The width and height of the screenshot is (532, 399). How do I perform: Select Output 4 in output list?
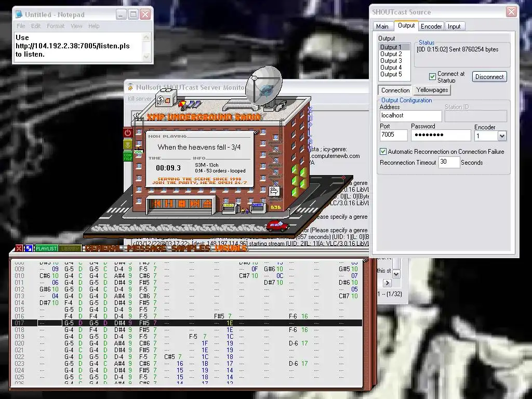[394, 68]
